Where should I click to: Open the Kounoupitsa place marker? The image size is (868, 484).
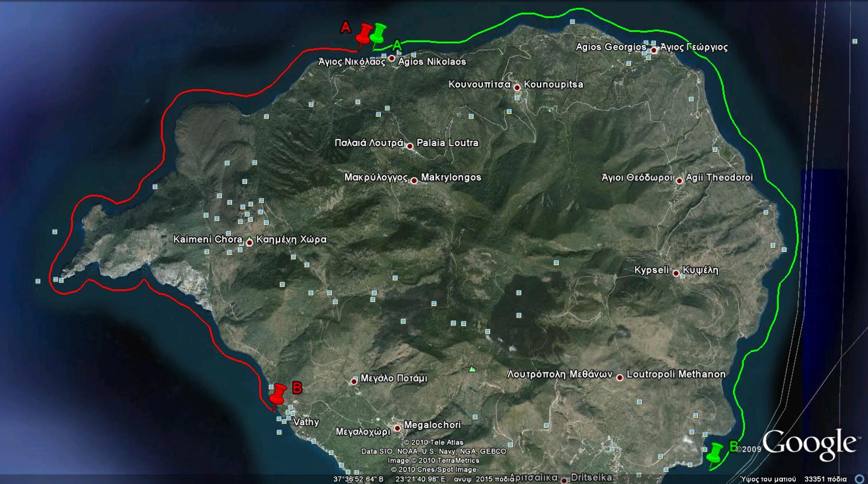(x=517, y=87)
